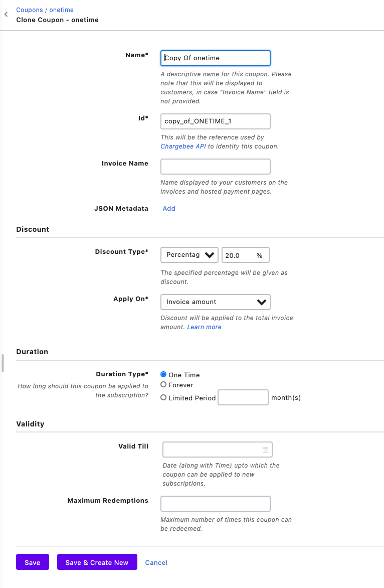The width and height of the screenshot is (384, 588).
Task: Select Limited Period duration type
Action: click(x=163, y=397)
